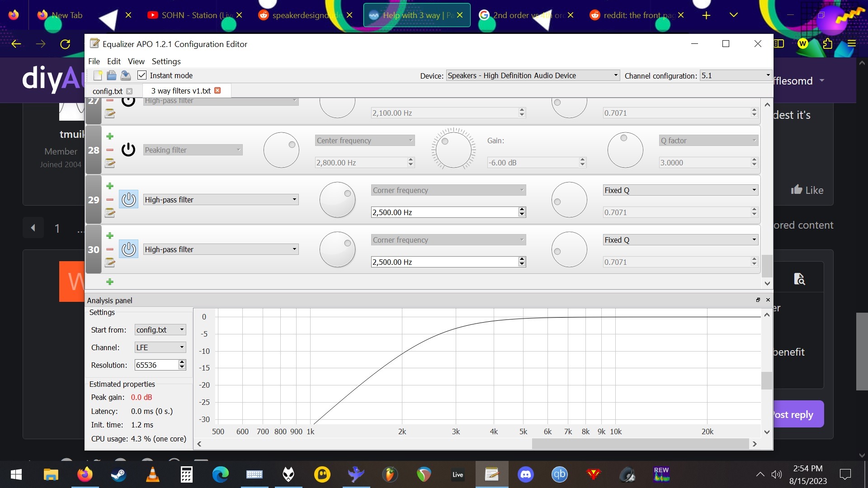Open the Device dropdown

[533, 75]
